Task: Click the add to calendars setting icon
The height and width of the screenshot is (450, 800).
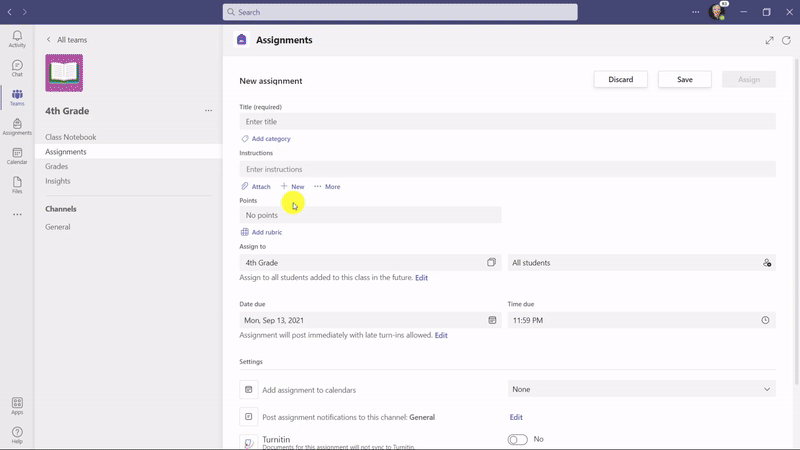Action: pos(248,389)
